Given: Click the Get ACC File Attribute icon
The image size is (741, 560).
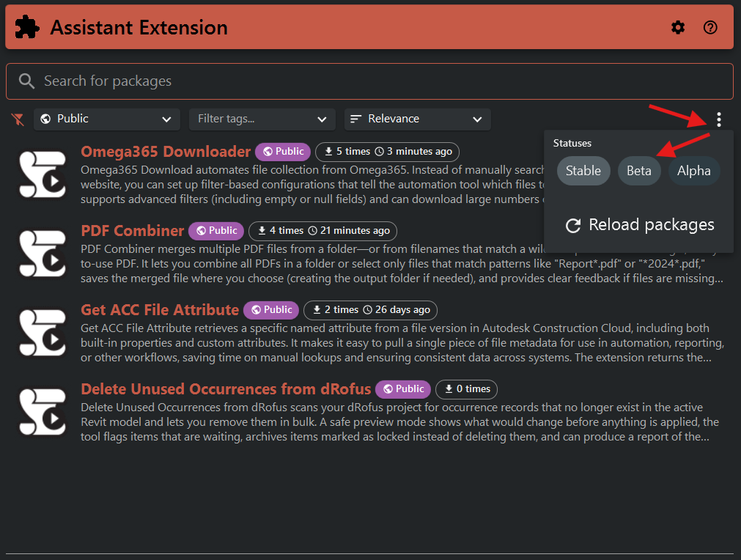Looking at the screenshot, I should [42, 333].
